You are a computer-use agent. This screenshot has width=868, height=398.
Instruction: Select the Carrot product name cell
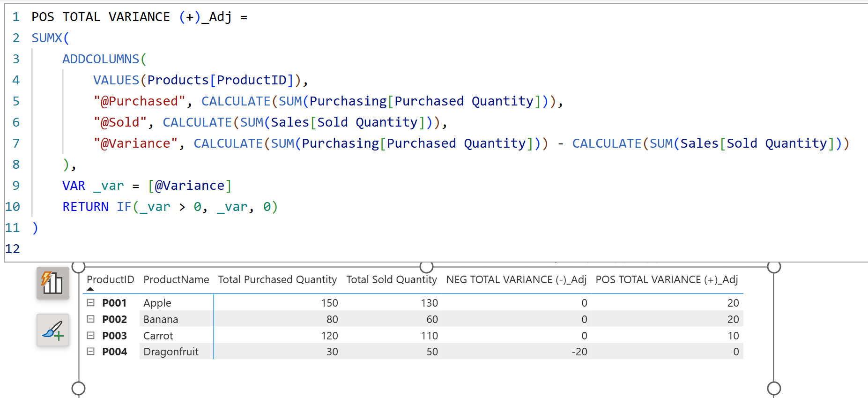[x=158, y=336]
